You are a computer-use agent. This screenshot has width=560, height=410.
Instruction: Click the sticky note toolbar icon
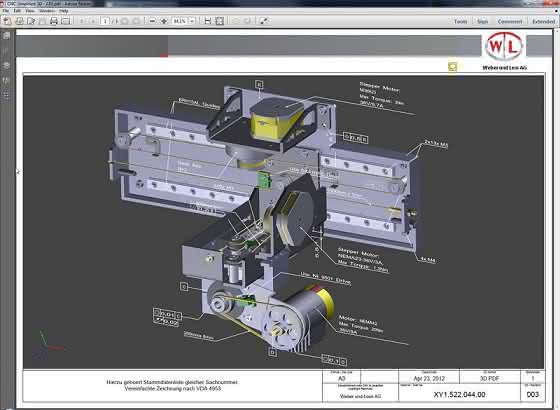click(x=236, y=21)
